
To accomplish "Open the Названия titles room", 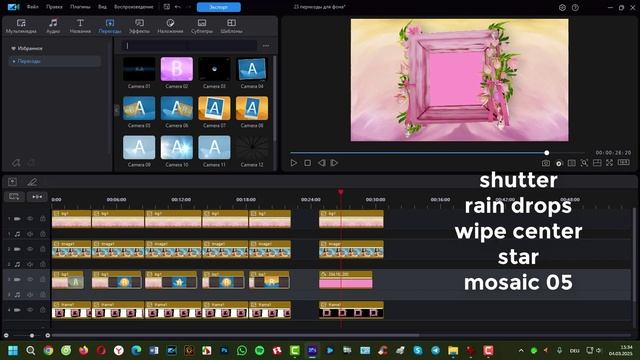I will [80, 26].
